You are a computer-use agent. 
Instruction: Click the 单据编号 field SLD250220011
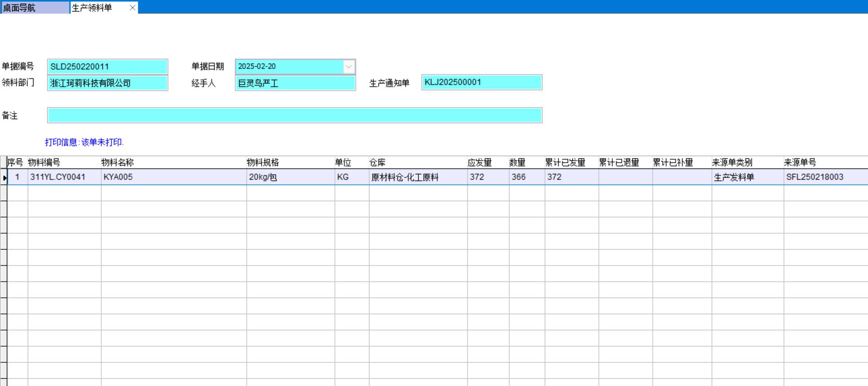pyautogui.click(x=107, y=67)
